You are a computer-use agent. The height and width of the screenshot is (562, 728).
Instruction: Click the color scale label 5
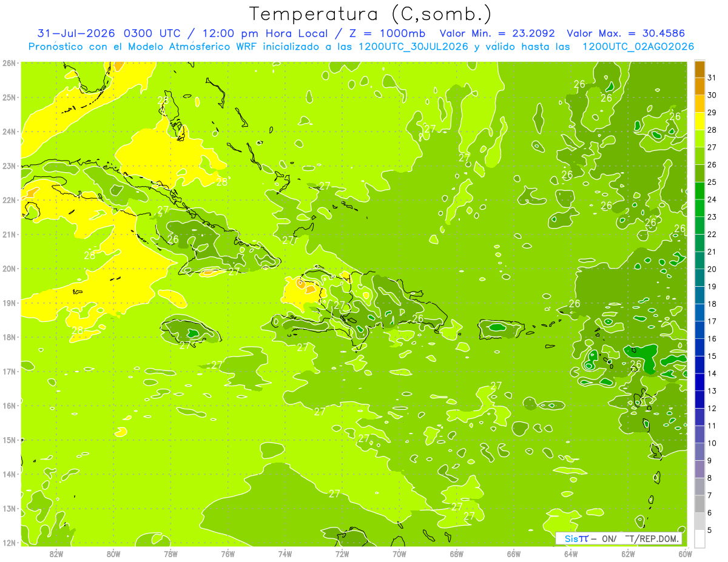point(709,530)
